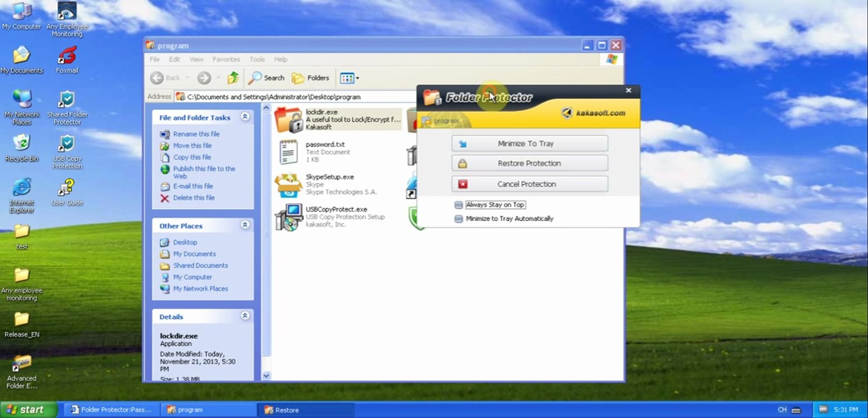The height and width of the screenshot is (418, 868).
Task: Go to Shared Documents in Other Places
Action: [x=200, y=265]
